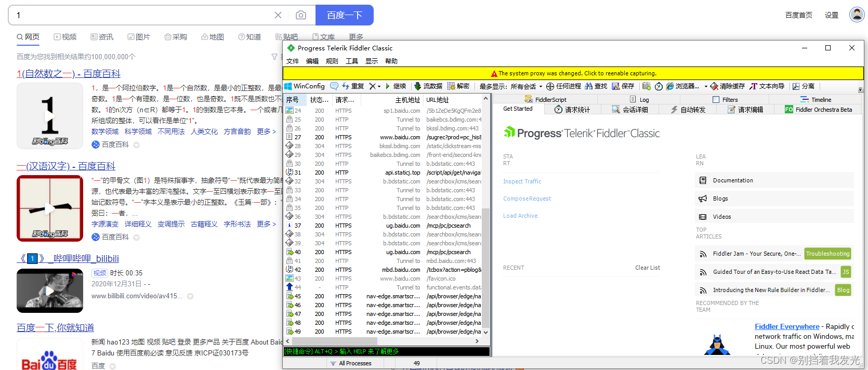Click the Find (查找) binoculars icon
The width and height of the screenshot is (868, 370).
click(589, 86)
